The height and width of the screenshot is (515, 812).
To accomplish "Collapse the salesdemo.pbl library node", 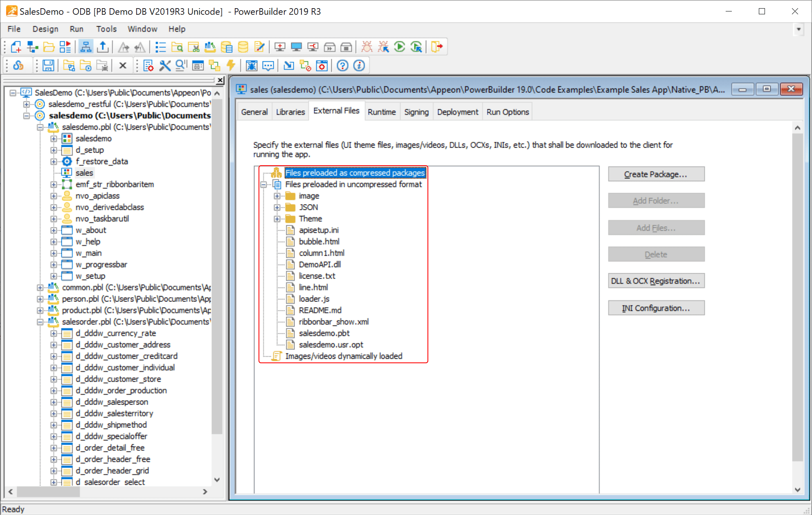I will (x=40, y=127).
